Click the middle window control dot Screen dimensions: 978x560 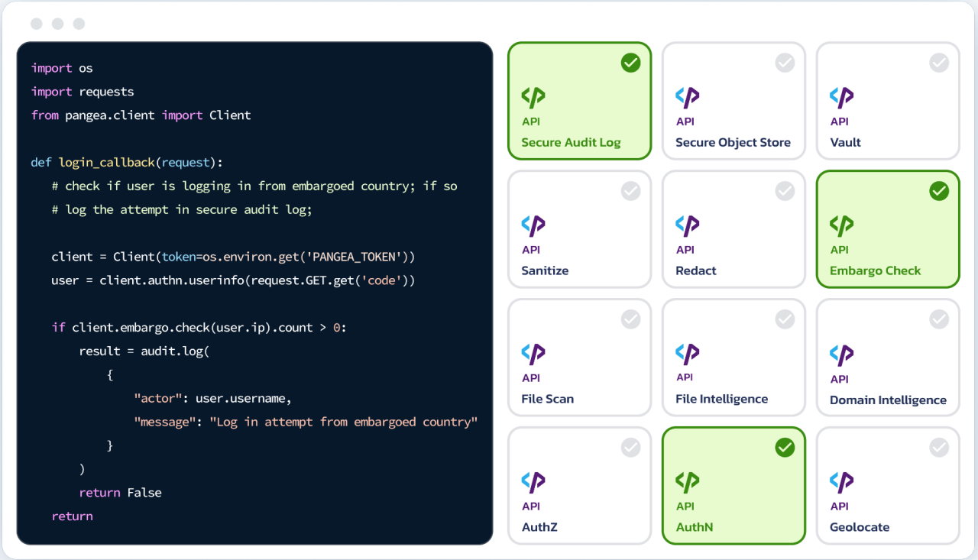tap(57, 24)
